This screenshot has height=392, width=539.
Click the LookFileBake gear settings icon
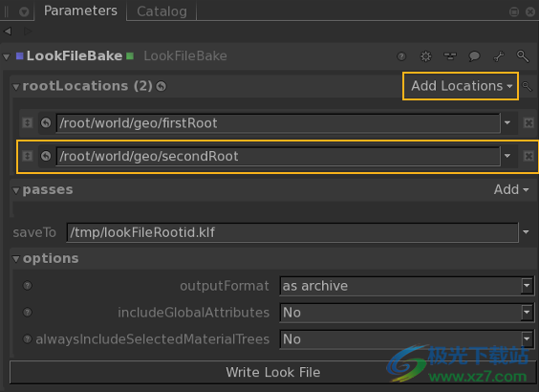click(x=425, y=56)
